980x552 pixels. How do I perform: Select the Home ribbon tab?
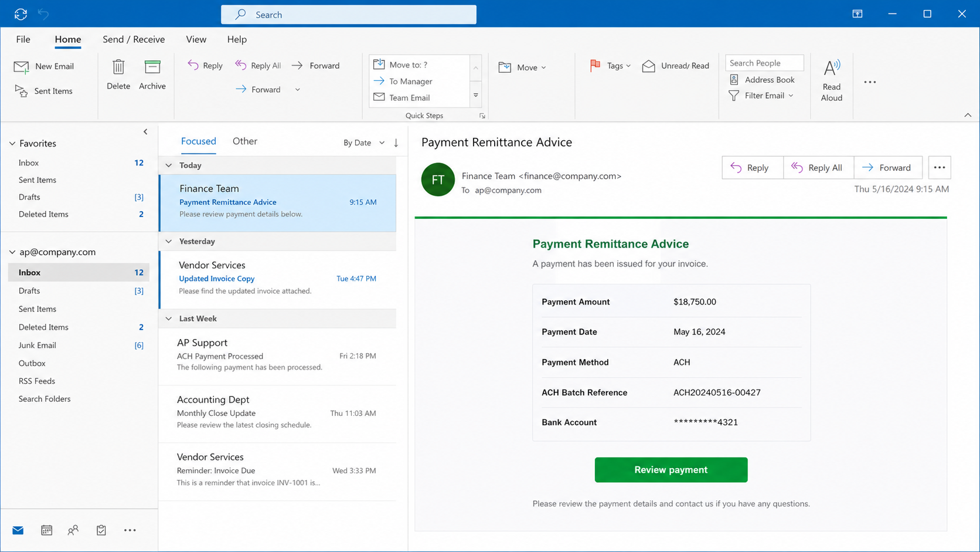68,39
